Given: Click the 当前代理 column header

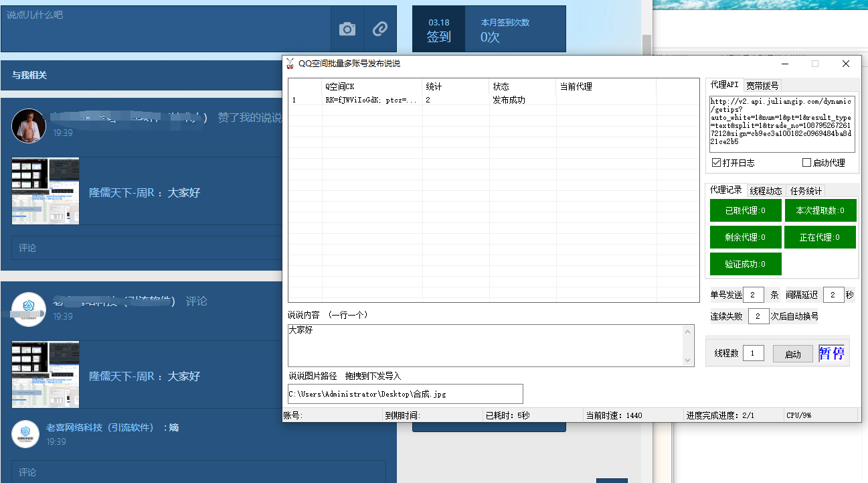Looking at the screenshot, I should tap(606, 86).
